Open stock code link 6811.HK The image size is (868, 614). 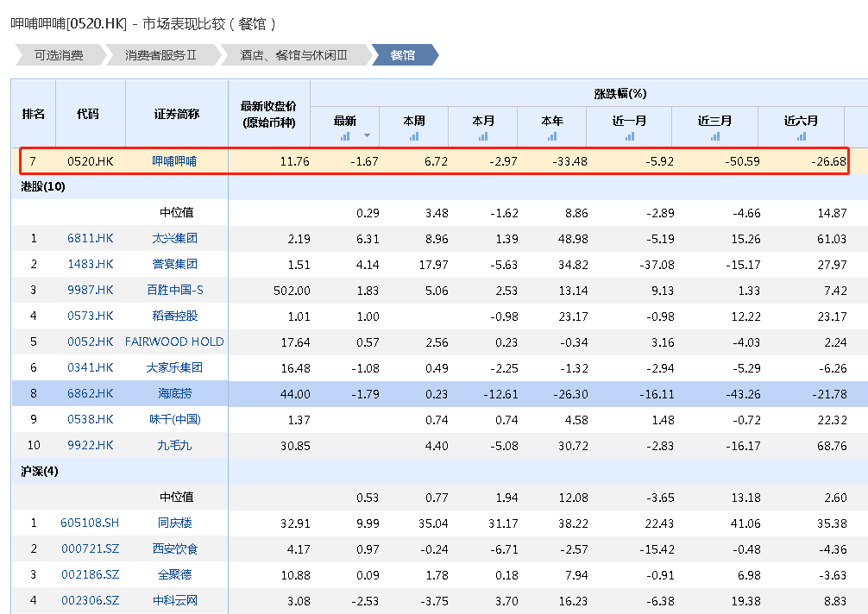[x=91, y=238]
